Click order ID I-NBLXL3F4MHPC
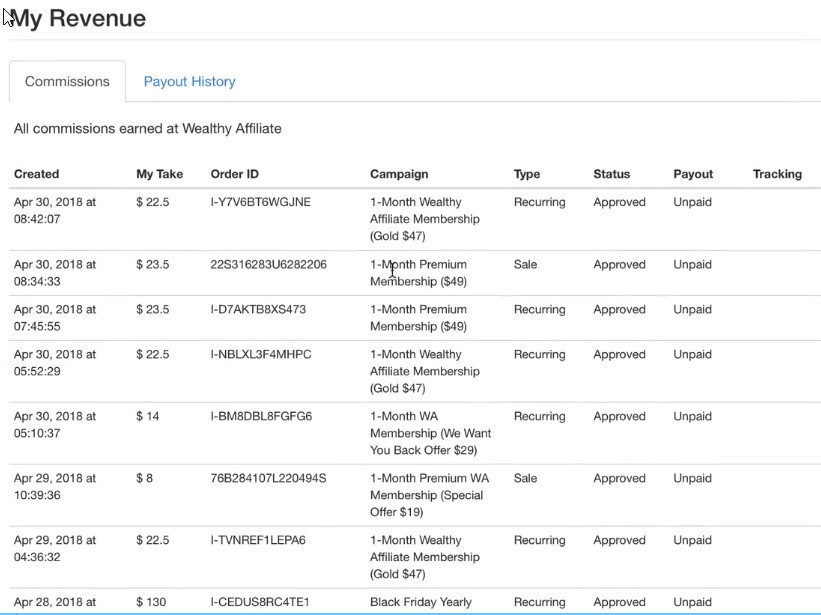 click(261, 354)
